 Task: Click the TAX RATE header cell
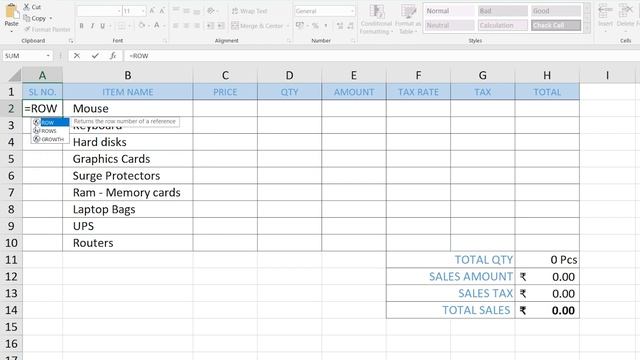pyautogui.click(x=418, y=92)
